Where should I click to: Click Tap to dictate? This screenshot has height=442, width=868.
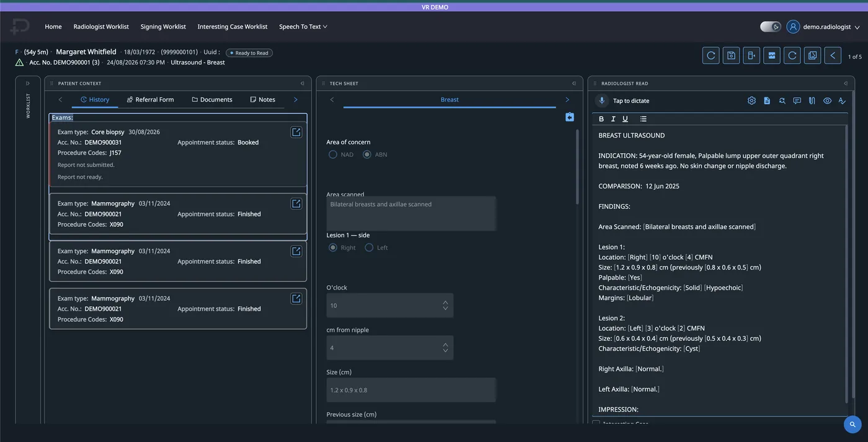[631, 101]
